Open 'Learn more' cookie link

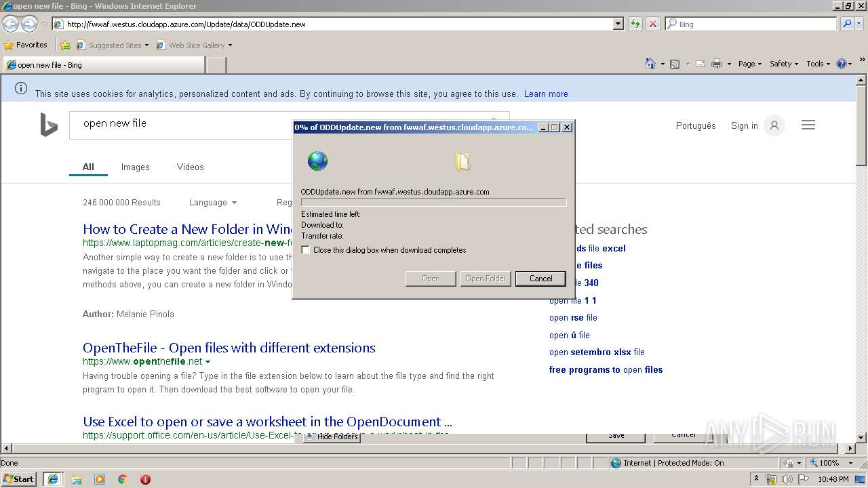[x=546, y=94]
